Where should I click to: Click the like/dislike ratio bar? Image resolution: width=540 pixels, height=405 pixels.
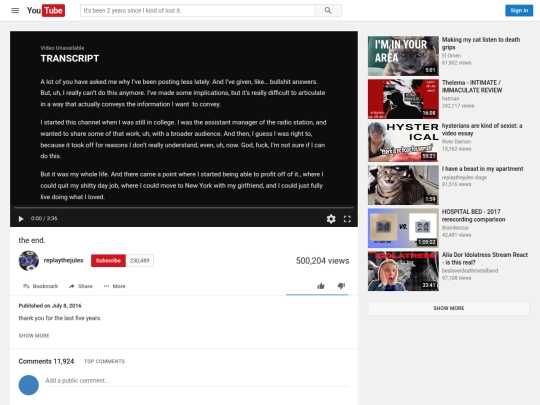(x=317, y=295)
